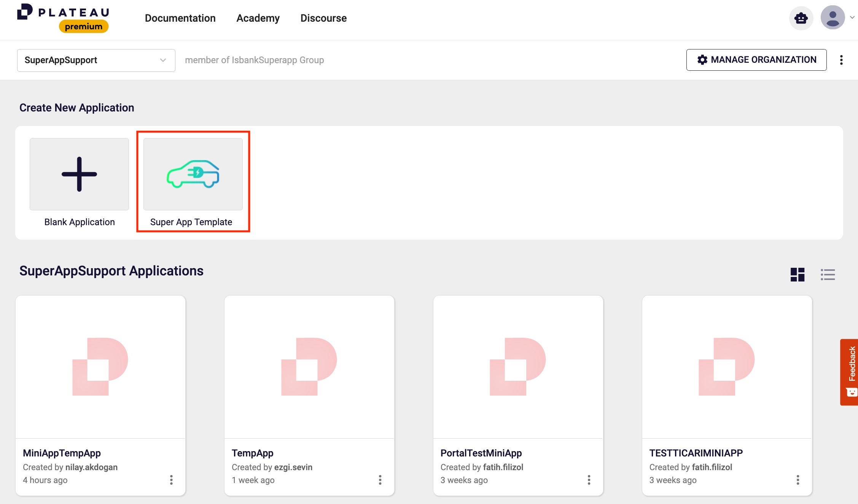Create a Blank Application
Image resolution: width=858 pixels, height=504 pixels.
(79, 174)
